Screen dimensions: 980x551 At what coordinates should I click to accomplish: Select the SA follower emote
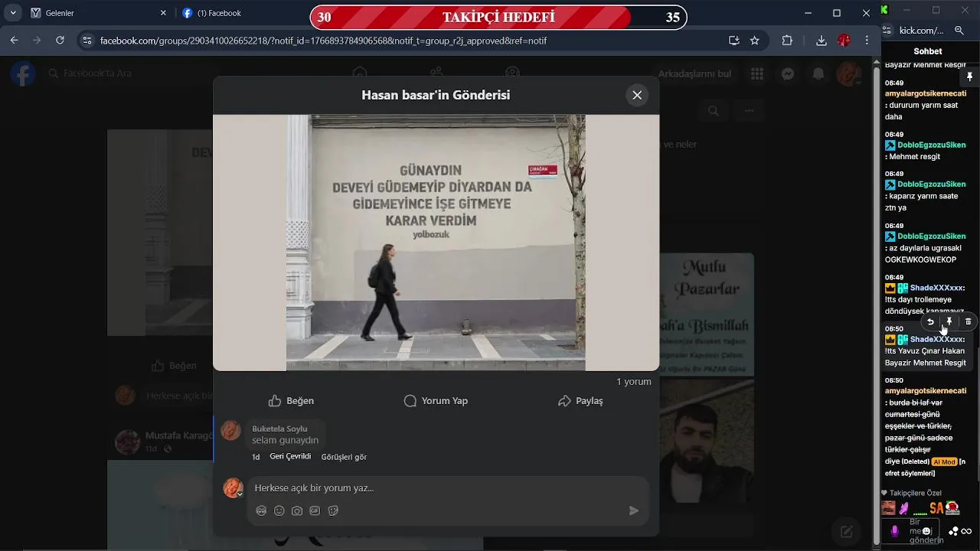936,508
